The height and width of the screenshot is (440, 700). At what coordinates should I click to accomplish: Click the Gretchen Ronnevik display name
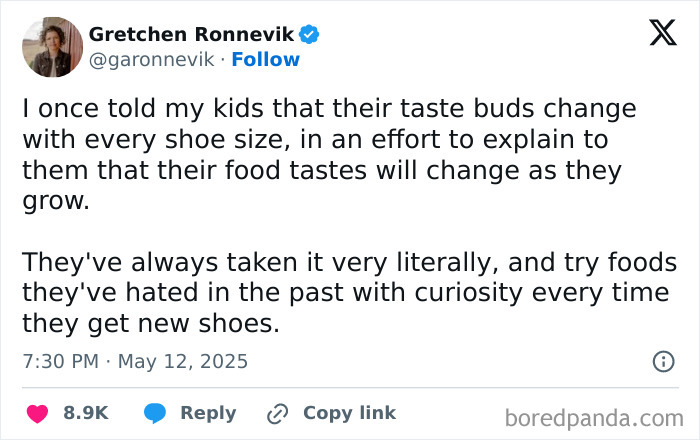pyautogui.click(x=194, y=35)
